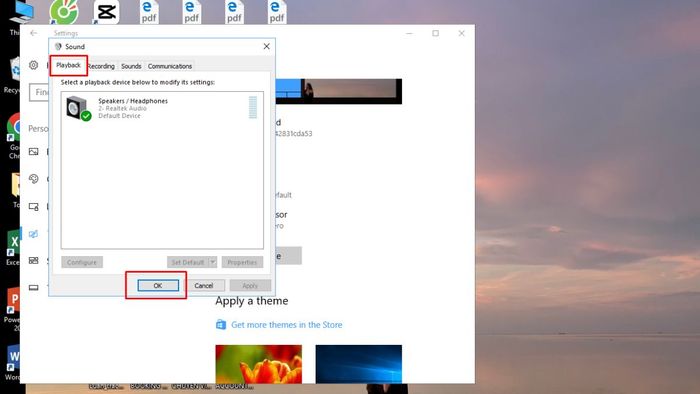Open Taskbar settings sidebar icon
The image size is (700, 394).
tap(33, 288)
